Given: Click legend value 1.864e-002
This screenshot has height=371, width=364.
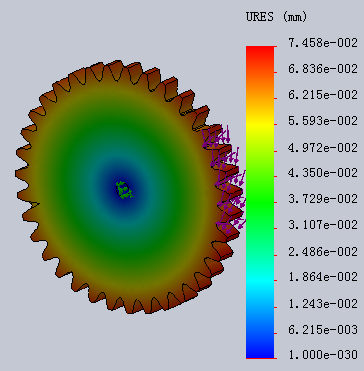Looking at the screenshot, I should [323, 277].
